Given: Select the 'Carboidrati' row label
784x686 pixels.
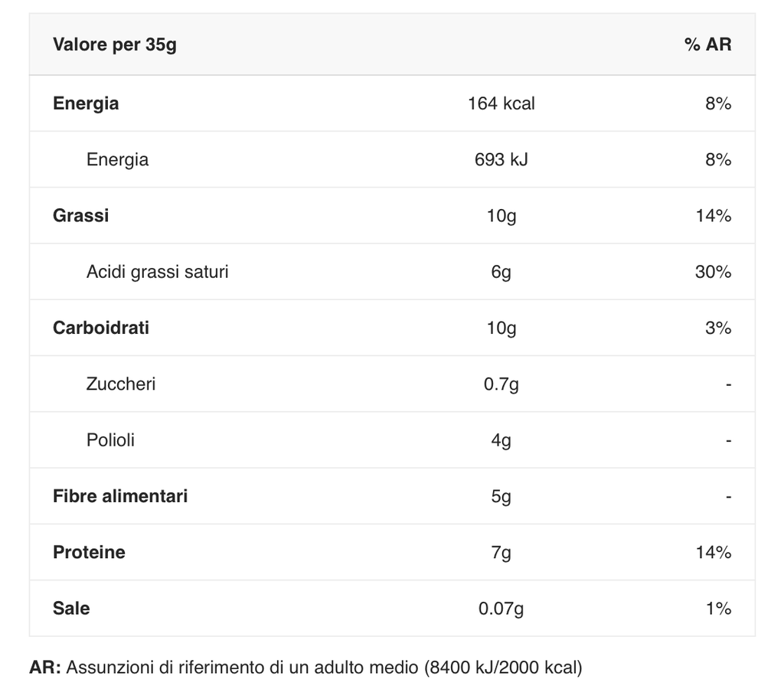Looking at the screenshot, I should point(101,328).
